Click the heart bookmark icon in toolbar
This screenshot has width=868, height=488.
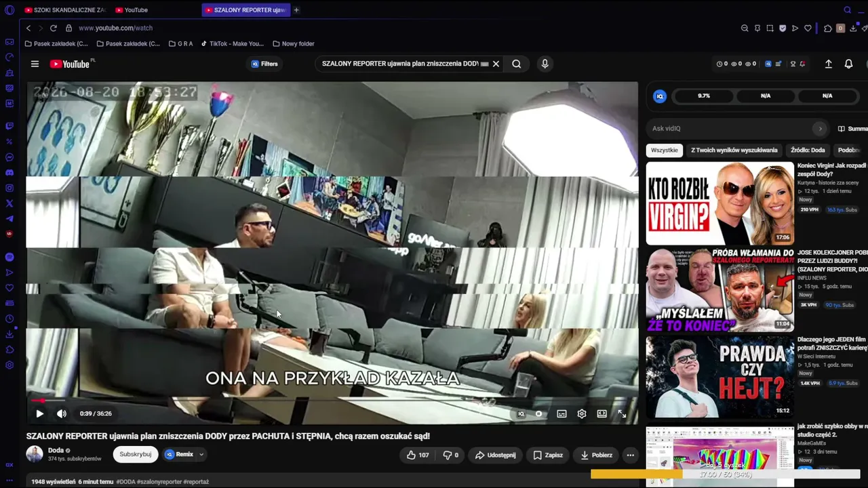pos(808,28)
